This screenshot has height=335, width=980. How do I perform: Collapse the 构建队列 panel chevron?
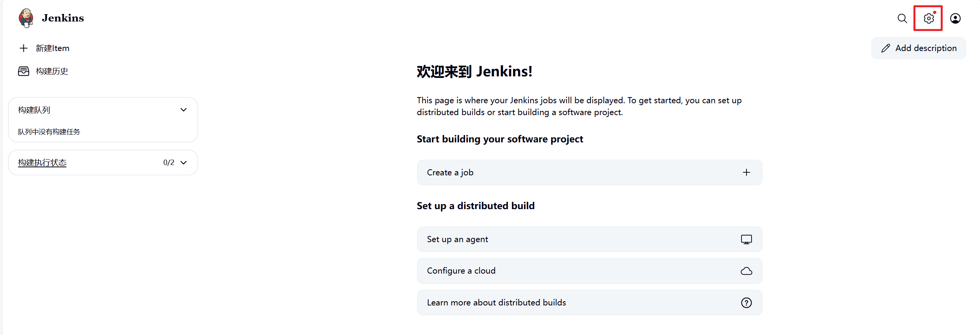click(x=184, y=110)
